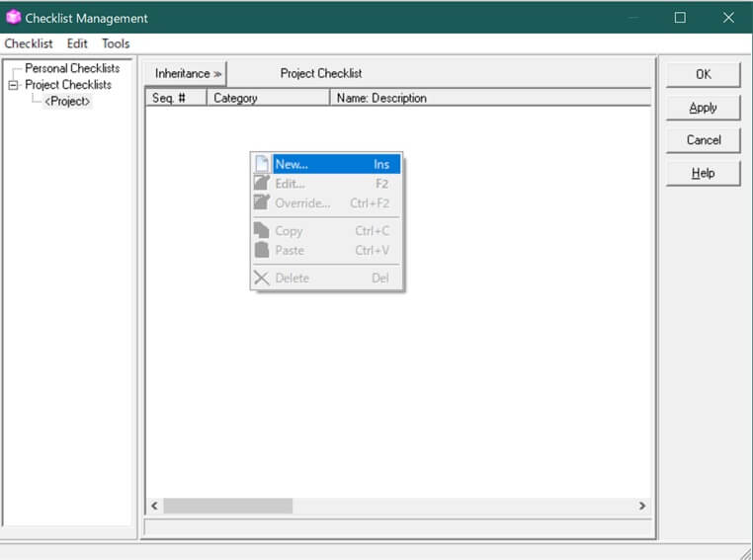
Task: Open the Checklist menu
Action: pyautogui.click(x=29, y=43)
